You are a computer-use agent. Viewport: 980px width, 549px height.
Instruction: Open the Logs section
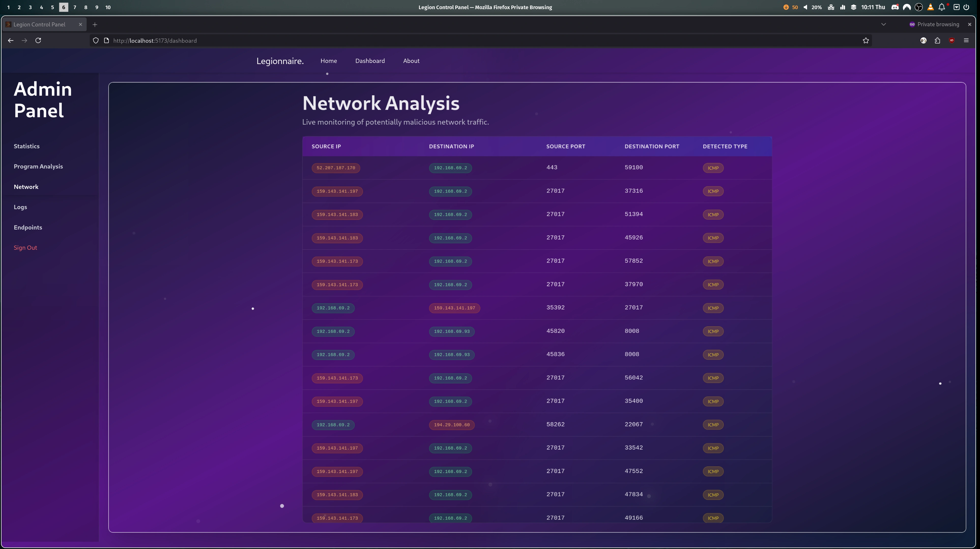pos(20,207)
